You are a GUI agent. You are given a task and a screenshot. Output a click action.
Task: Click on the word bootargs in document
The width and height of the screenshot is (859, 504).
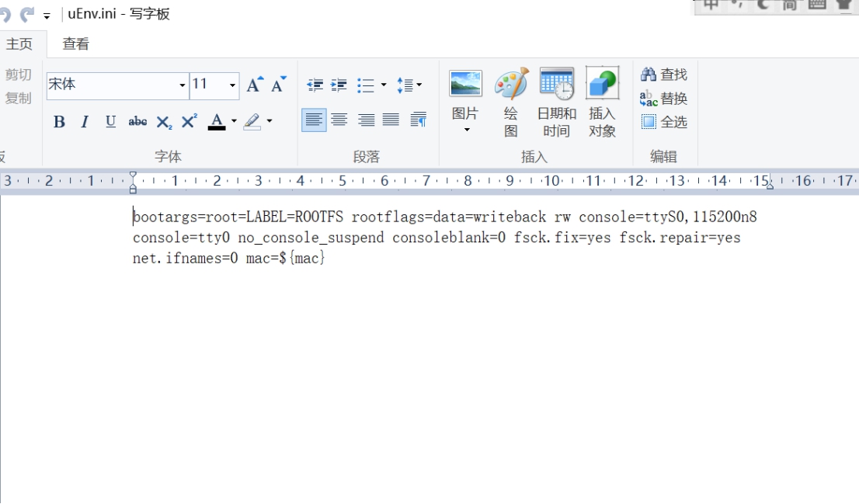click(165, 217)
